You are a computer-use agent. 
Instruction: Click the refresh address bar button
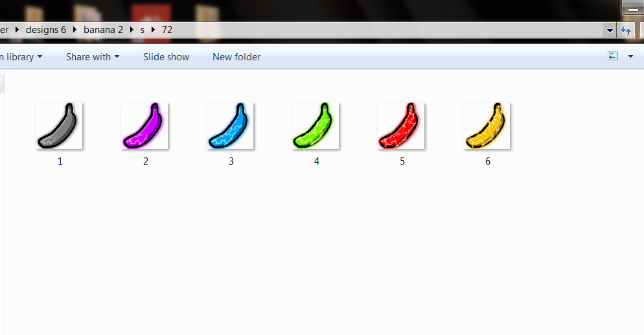pyautogui.click(x=625, y=30)
